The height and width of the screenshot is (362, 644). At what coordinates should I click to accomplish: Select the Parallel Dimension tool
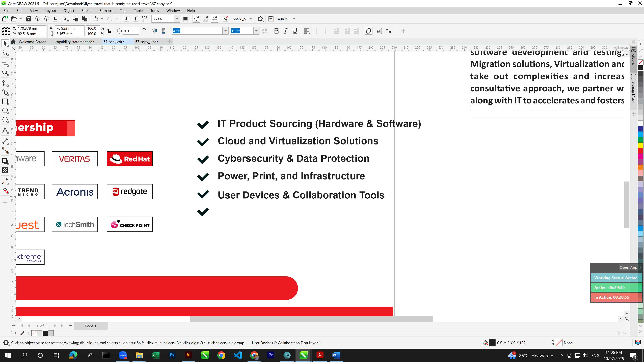click(5, 141)
